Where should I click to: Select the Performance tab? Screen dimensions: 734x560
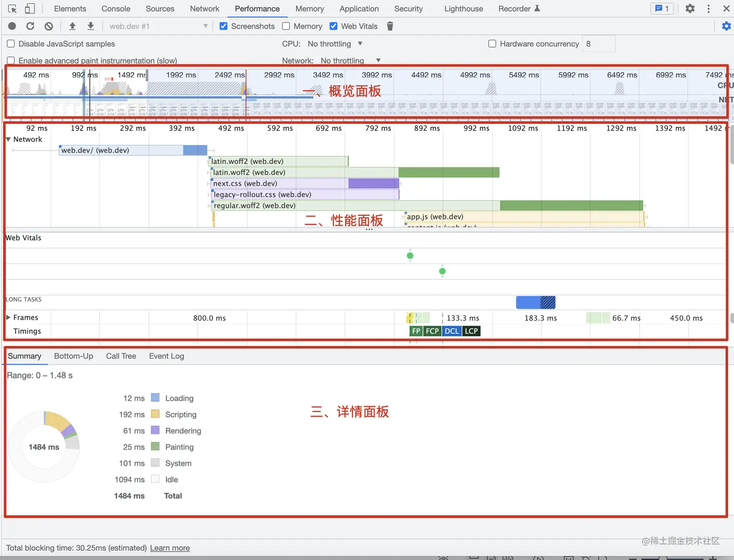click(257, 9)
